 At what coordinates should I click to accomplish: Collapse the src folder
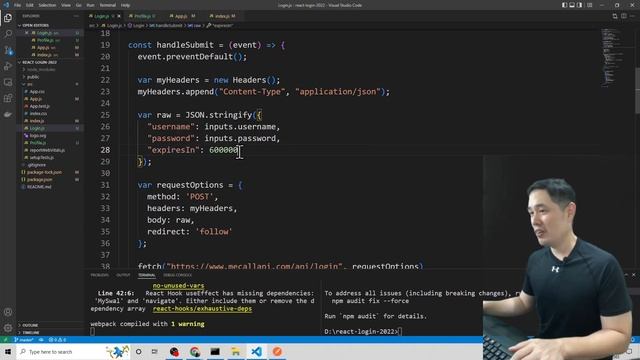pyautogui.click(x=30, y=84)
